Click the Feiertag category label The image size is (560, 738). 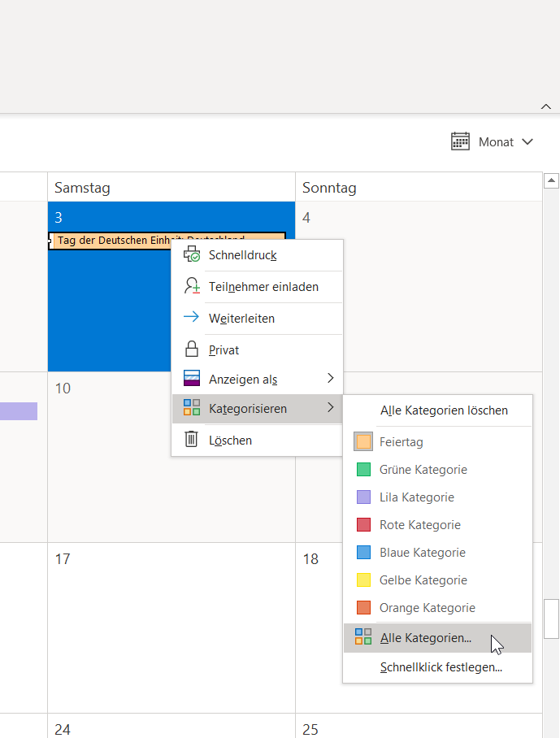(401, 442)
